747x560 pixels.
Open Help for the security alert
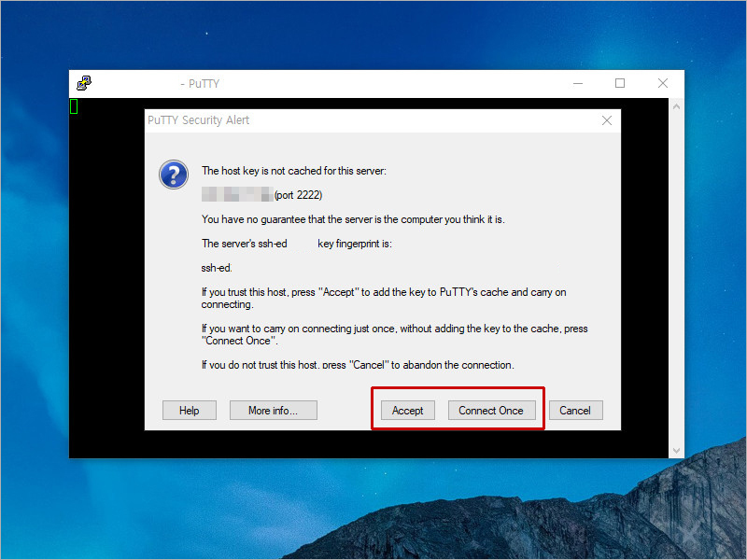coord(190,411)
